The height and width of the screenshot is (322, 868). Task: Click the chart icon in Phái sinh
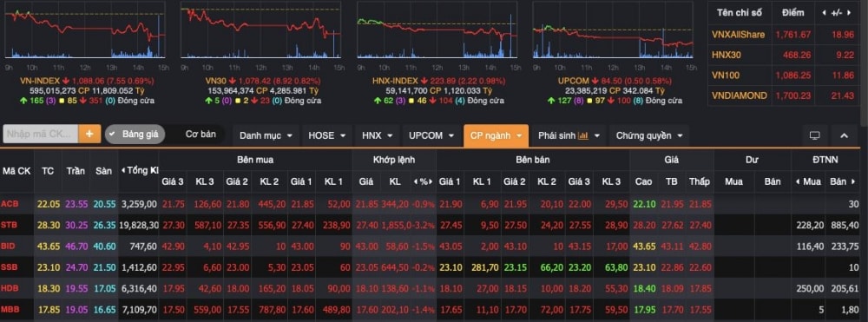583,135
